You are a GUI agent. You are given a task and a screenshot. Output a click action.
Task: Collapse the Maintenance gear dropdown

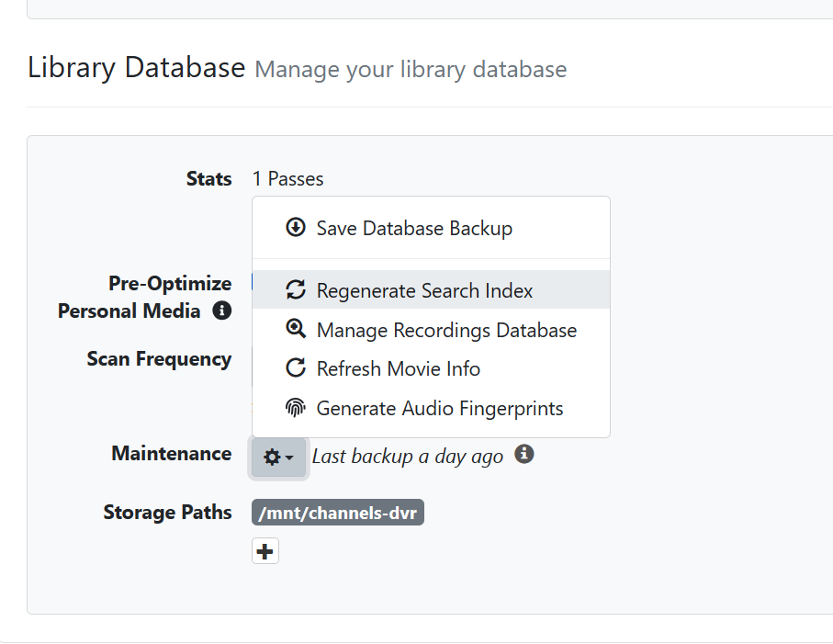coord(278,457)
